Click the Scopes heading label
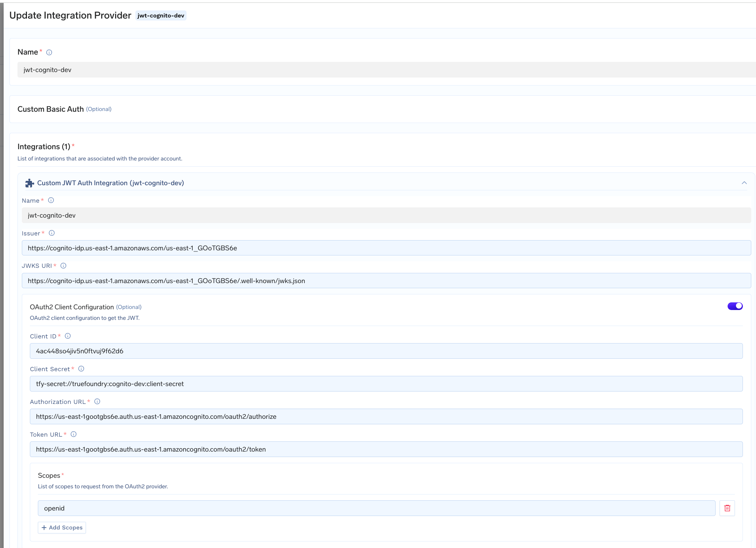The height and width of the screenshot is (548, 756). tap(49, 476)
